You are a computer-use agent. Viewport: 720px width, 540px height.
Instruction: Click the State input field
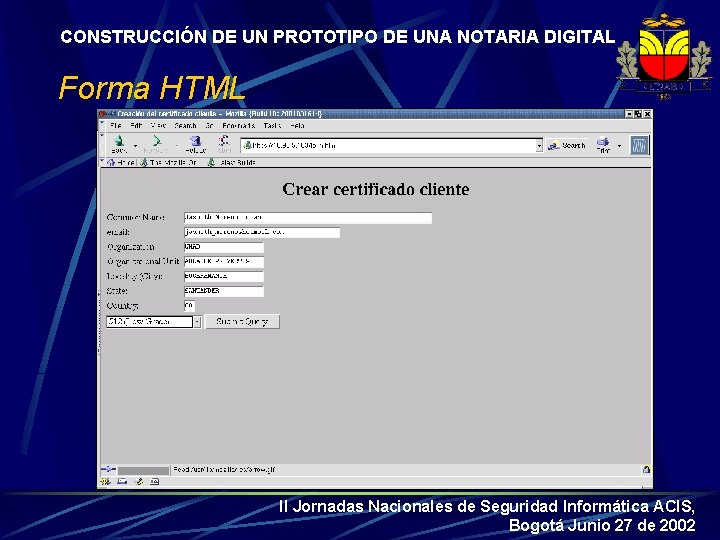point(224,291)
